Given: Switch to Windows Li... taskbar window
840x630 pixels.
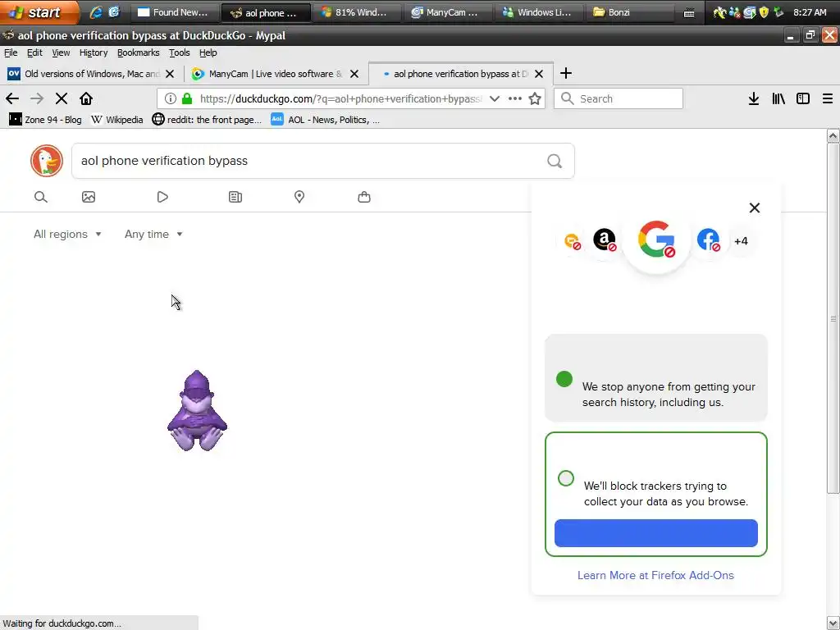Looking at the screenshot, I should 540,12.
